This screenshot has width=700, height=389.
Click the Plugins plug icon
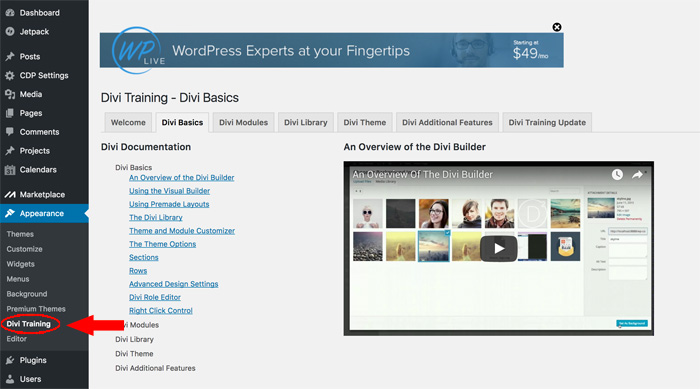(x=10, y=360)
